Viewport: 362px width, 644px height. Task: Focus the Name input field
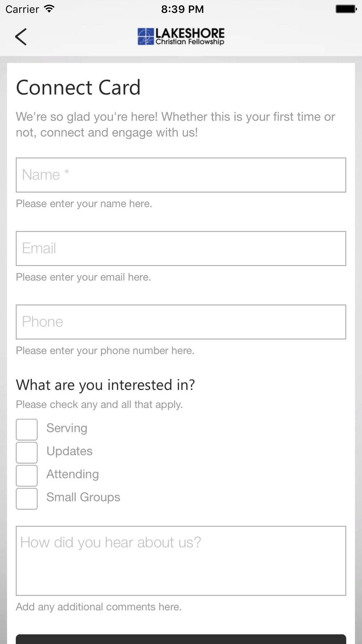pos(181,175)
